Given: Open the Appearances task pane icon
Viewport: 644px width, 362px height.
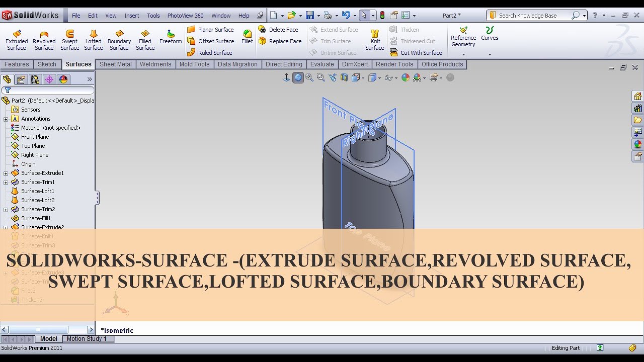Looking at the screenshot, I should [x=638, y=144].
